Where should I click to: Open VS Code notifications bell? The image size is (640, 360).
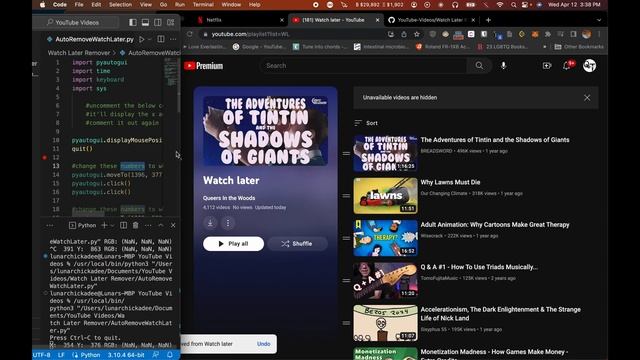point(170,355)
